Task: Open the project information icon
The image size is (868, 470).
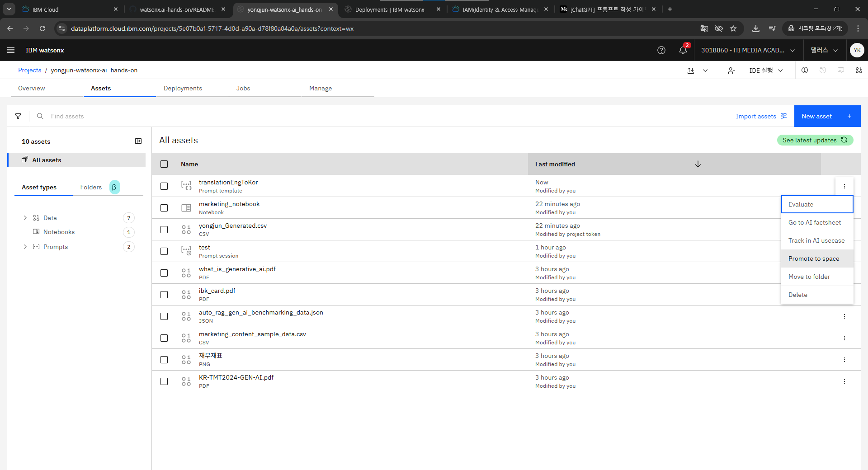Action: pos(805,70)
